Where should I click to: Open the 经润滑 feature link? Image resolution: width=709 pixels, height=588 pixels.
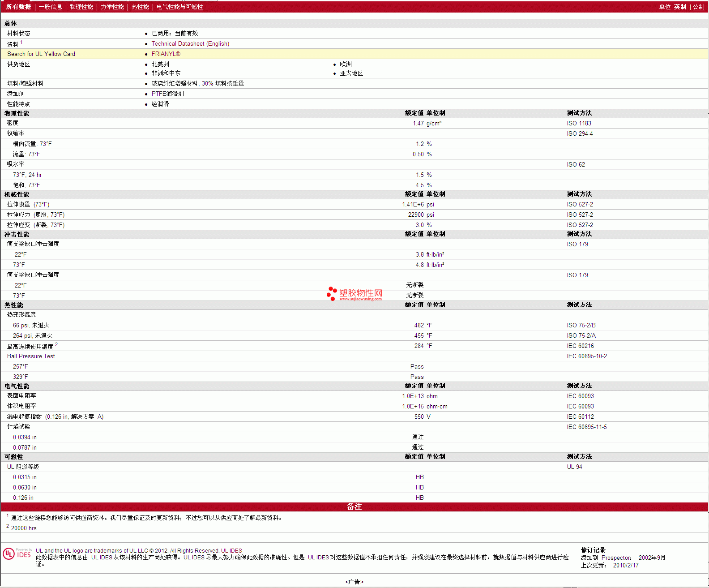point(160,104)
